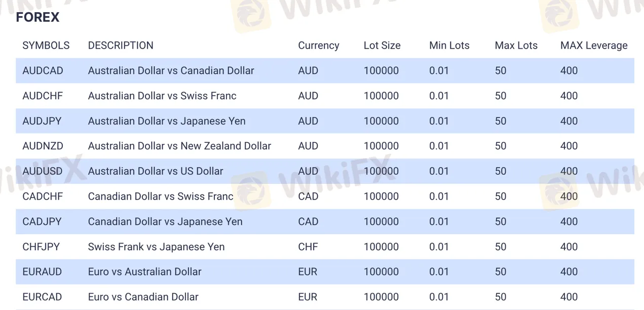Click the FOREX section heading
644x310 pixels.
tap(37, 17)
